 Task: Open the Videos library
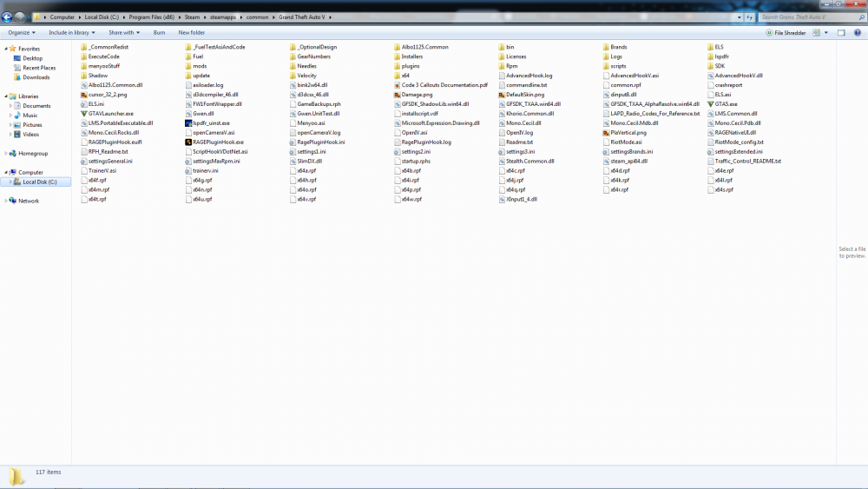point(30,135)
